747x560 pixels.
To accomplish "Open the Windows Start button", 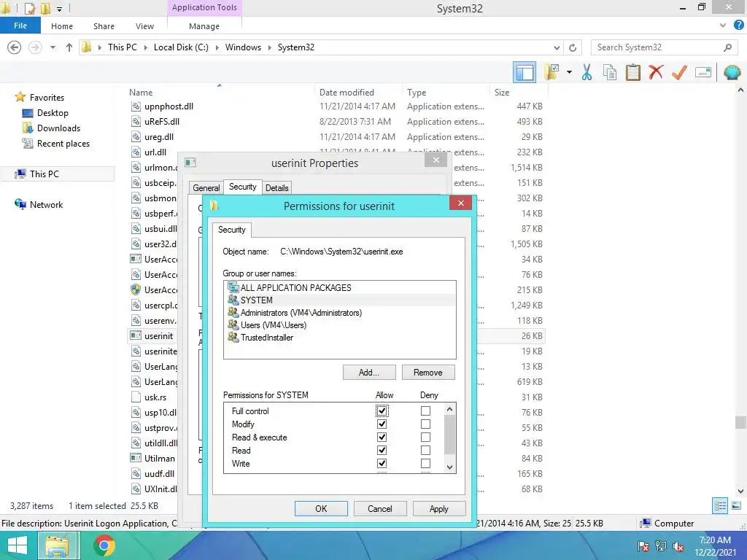I will (18, 545).
